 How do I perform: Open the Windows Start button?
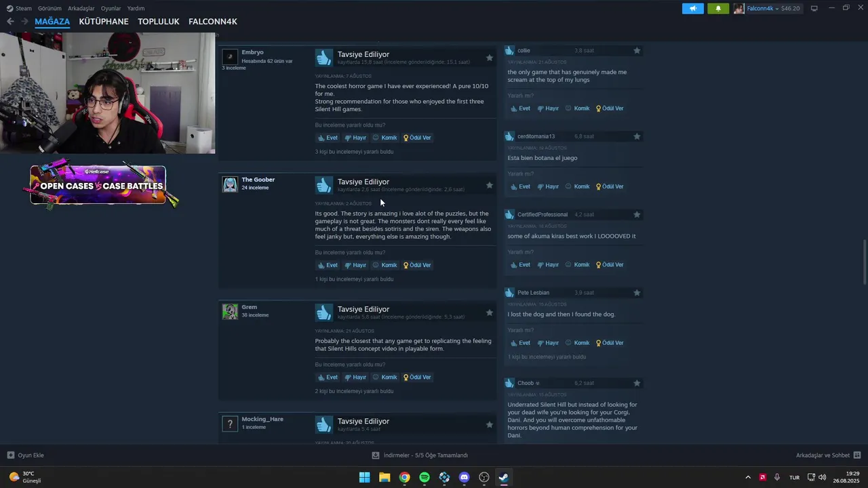pos(364,477)
